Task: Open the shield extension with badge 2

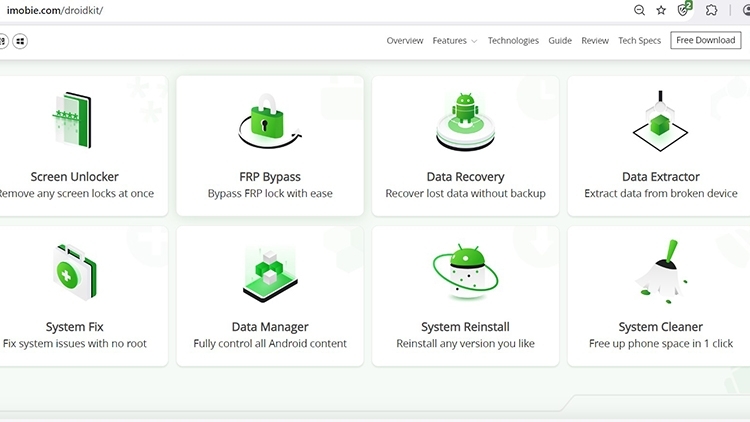Action: [x=684, y=10]
